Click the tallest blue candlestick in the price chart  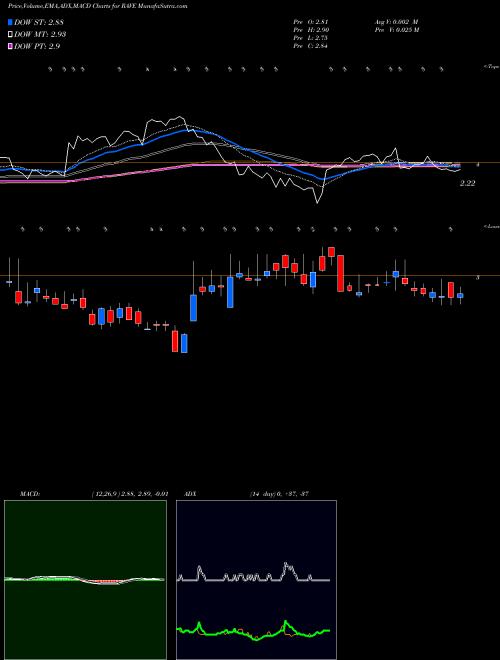pyautogui.click(x=230, y=292)
